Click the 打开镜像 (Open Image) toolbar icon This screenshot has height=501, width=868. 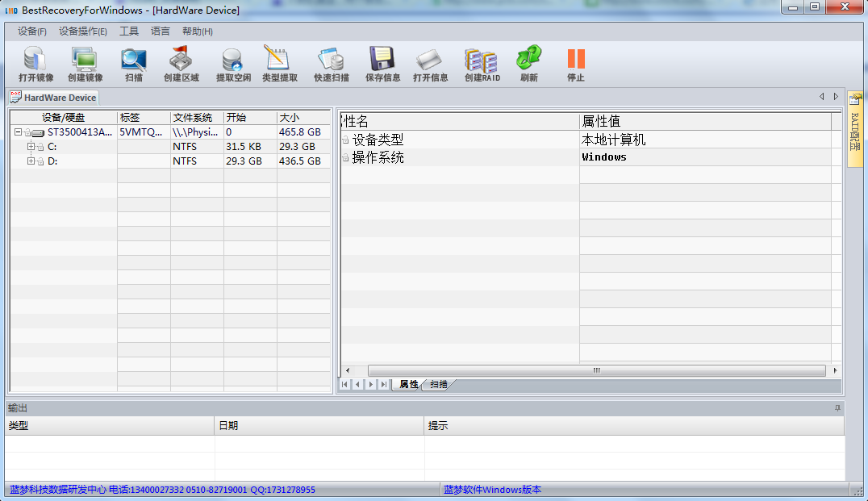[x=35, y=59]
